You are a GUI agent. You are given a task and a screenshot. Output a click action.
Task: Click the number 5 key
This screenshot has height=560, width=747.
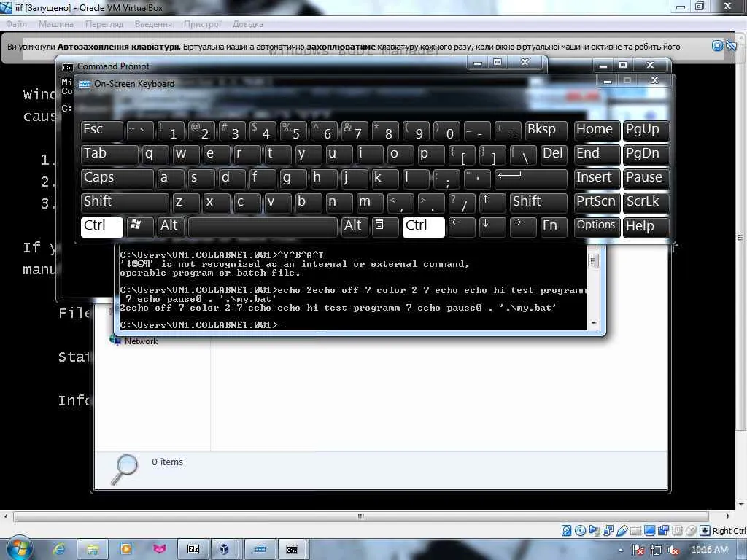pyautogui.click(x=293, y=130)
